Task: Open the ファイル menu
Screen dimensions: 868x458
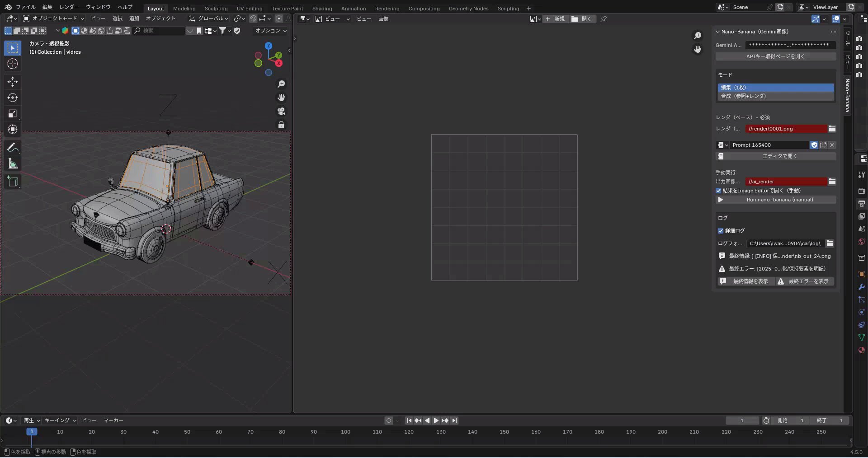Action: pos(25,7)
